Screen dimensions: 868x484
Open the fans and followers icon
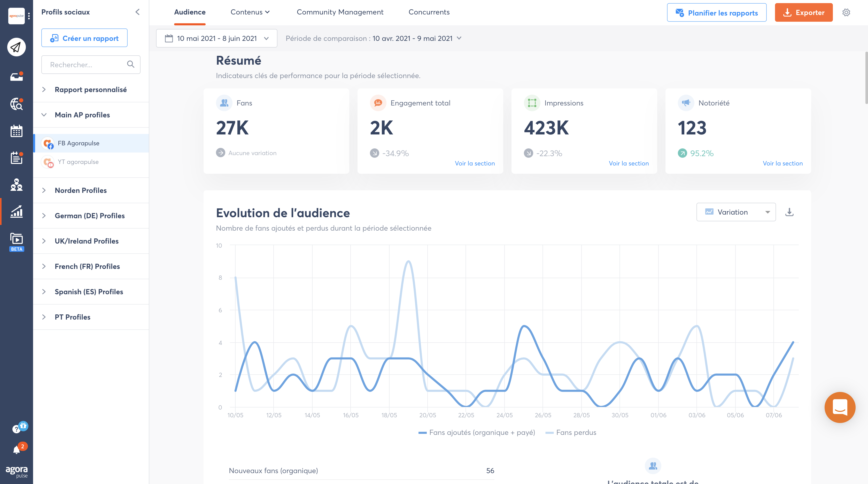tap(16, 185)
